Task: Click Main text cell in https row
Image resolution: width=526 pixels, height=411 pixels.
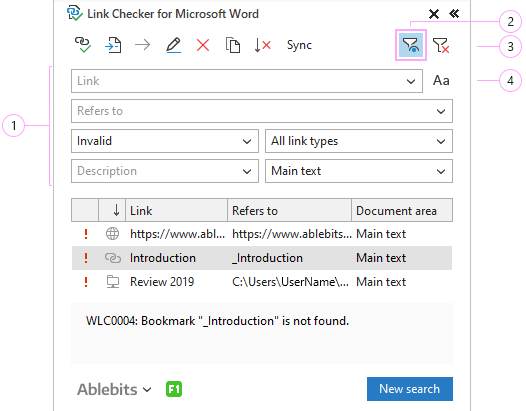Action: tap(381, 234)
